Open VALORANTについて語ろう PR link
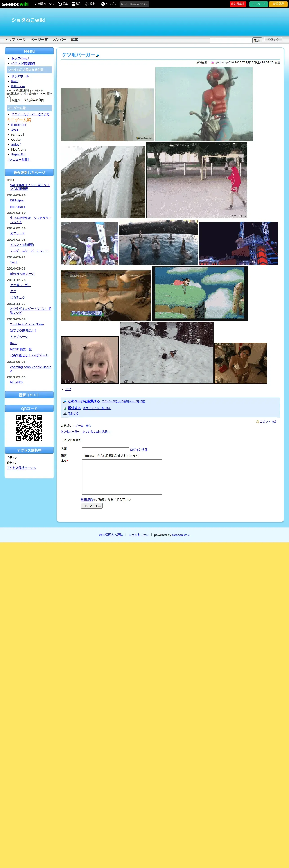 tap(30, 187)
